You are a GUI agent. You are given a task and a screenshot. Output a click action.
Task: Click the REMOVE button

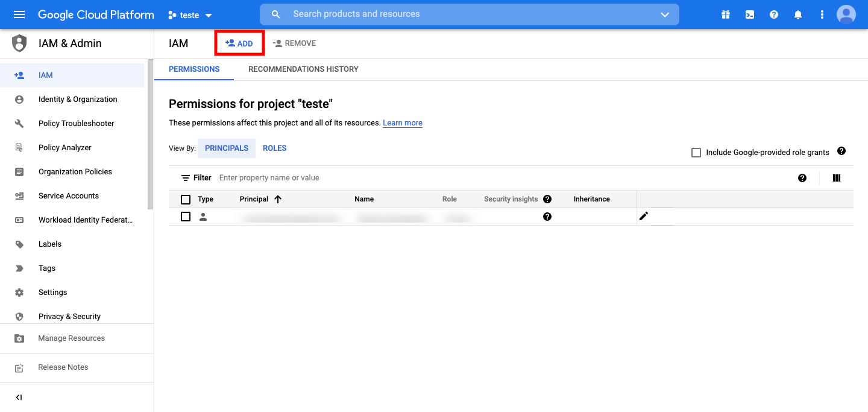294,43
